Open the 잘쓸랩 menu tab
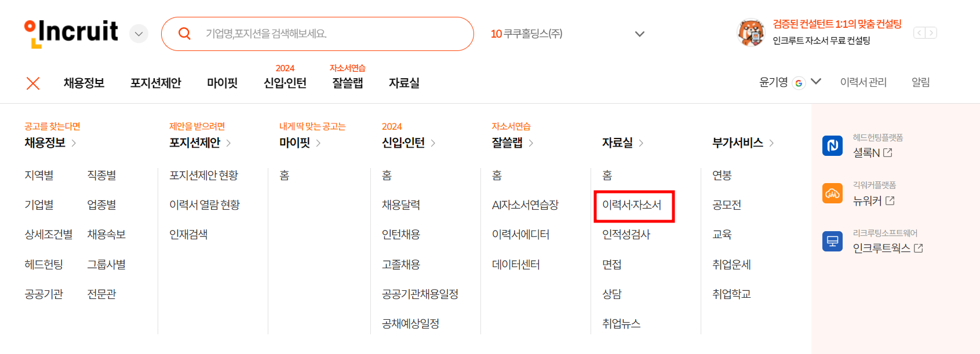Viewport: 980px width, 354px height. [346, 83]
